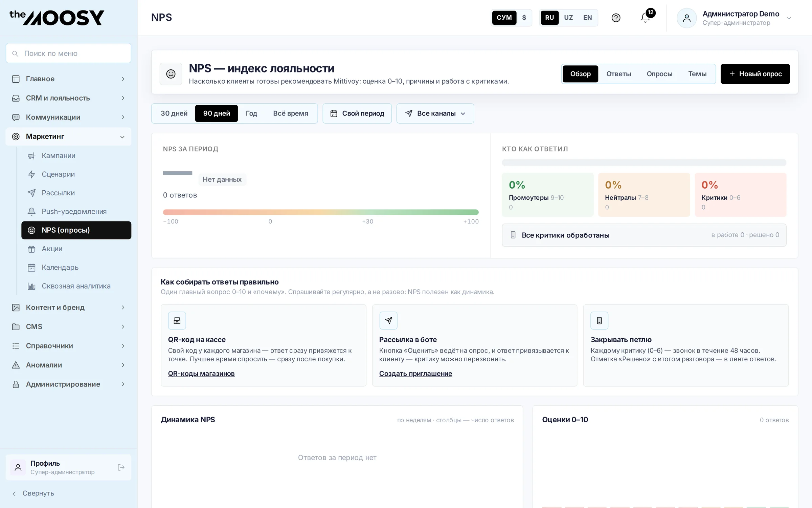812x508 pixels.
Task: Collapse the Маркетинг section
Action: pos(68,136)
